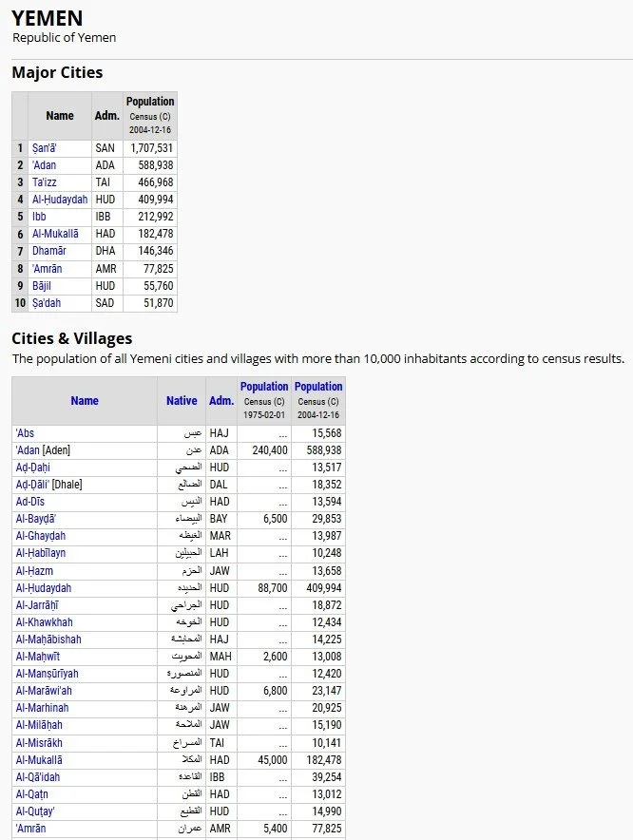Select the Major Cities heading
The image size is (633, 840).
[x=57, y=72]
